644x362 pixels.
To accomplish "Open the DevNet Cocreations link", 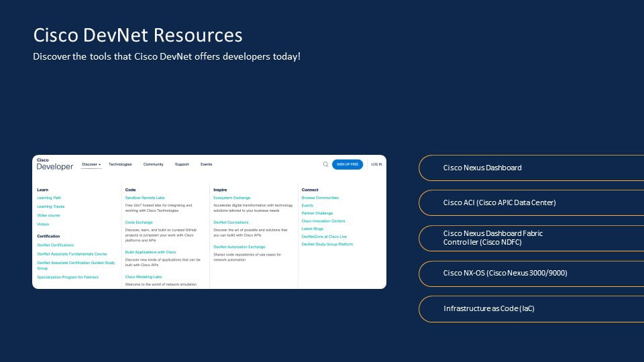I will (231, 223).
